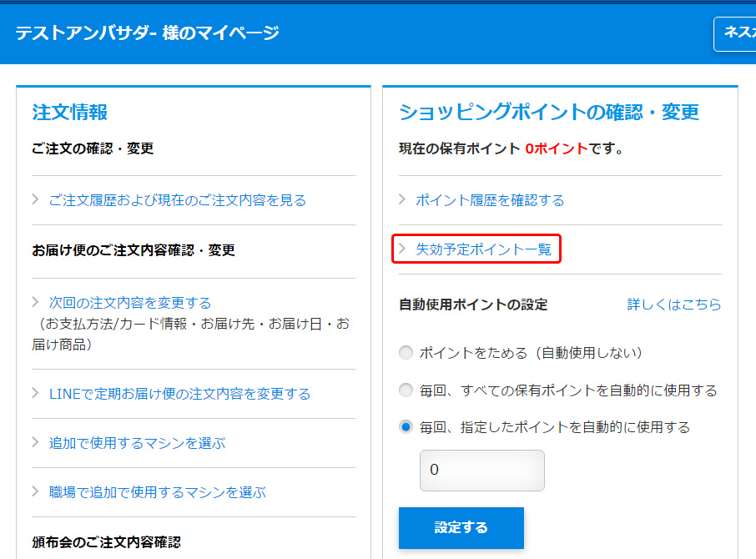Click chevron beside 追加で使用するマシンを選ぶ

pyautogui.click(x=35, y=442)
